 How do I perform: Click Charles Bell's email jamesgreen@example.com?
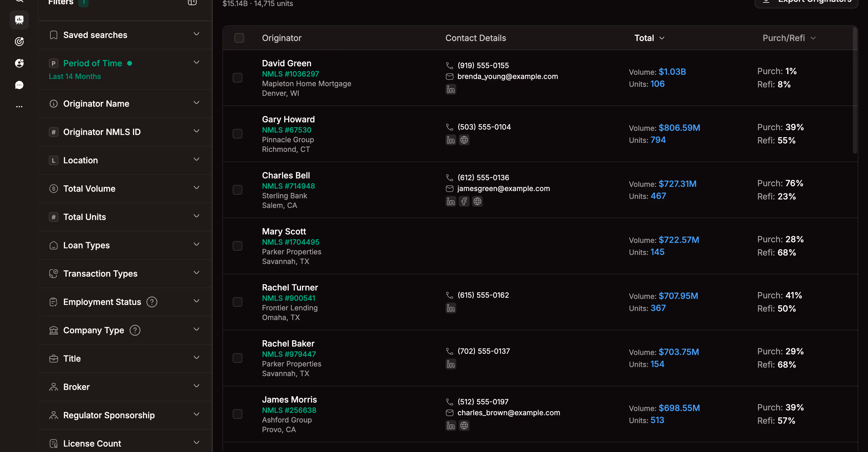click(503, 188)
